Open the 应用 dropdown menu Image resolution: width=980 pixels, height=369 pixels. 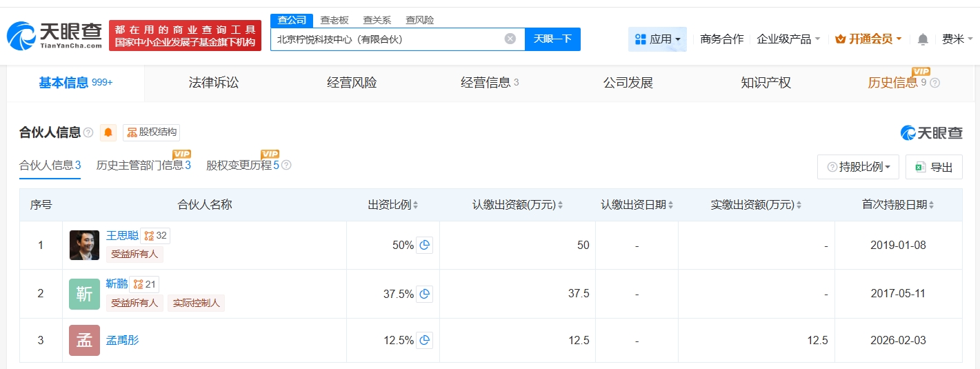pyautogui.click(x=657, y=39)
